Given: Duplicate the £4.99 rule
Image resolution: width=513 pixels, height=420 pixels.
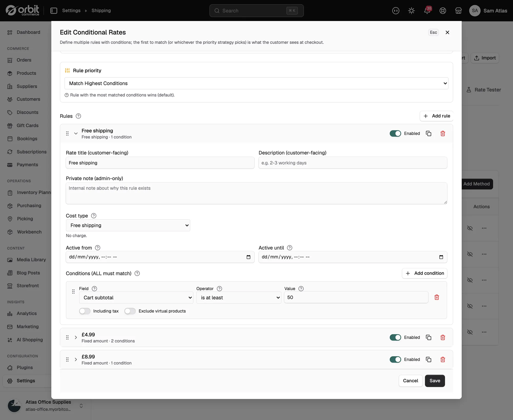Looking at the screenshot, I should pos(428,337).
